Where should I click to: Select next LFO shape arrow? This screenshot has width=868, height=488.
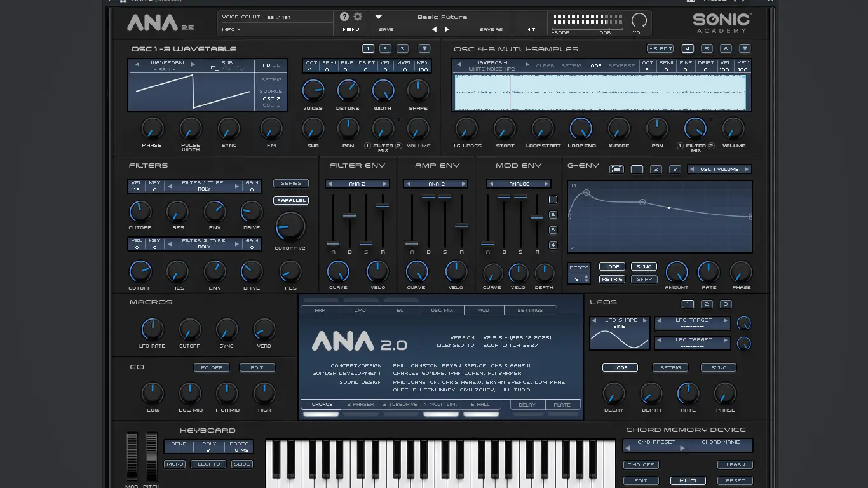point(645,320)
